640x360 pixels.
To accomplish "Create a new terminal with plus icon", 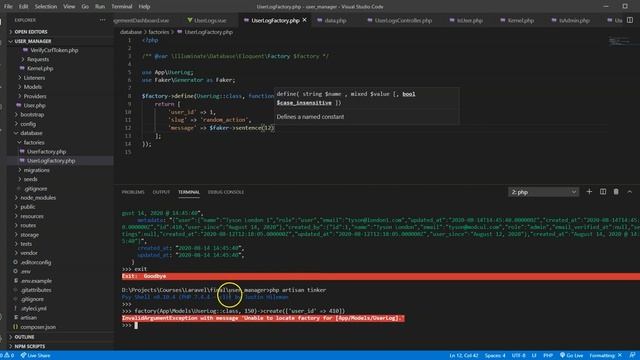I will [x=589, y=192].
